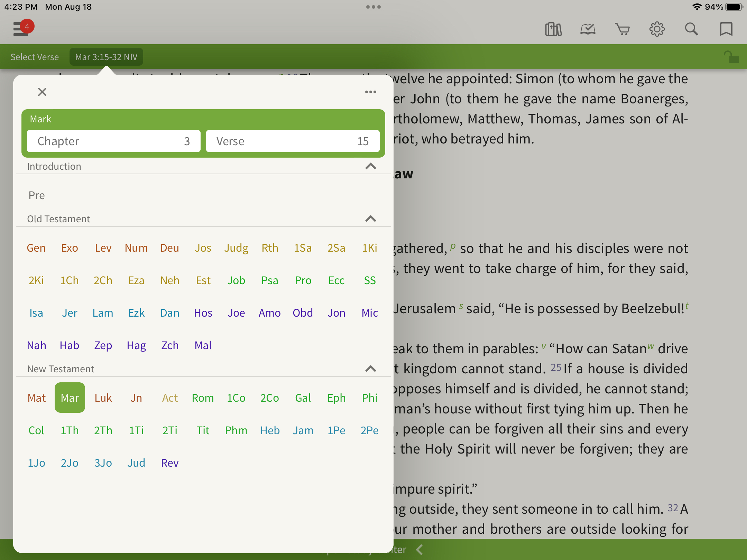
Task: Select the book Mic
Action: coord(370,313)
